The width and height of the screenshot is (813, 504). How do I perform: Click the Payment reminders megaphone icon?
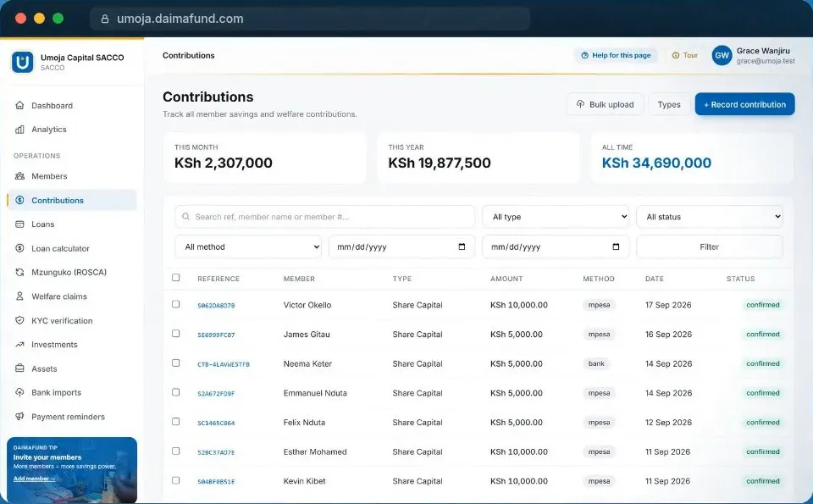coord(19,417)
